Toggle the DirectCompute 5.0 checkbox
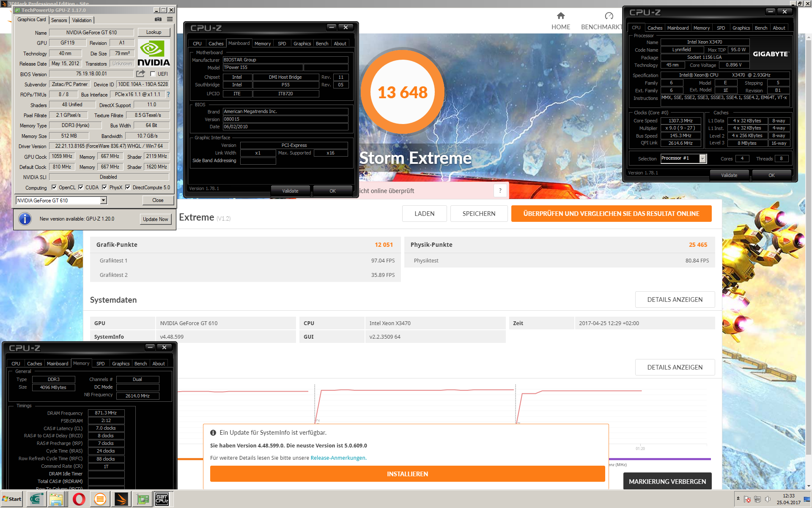Screen dimensions: 812x508 [128, 187]
